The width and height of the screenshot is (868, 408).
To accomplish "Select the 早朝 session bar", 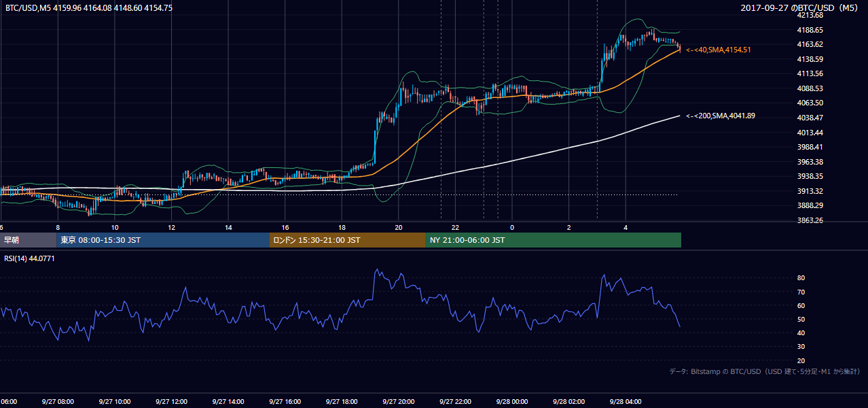I will coord(29,240).
